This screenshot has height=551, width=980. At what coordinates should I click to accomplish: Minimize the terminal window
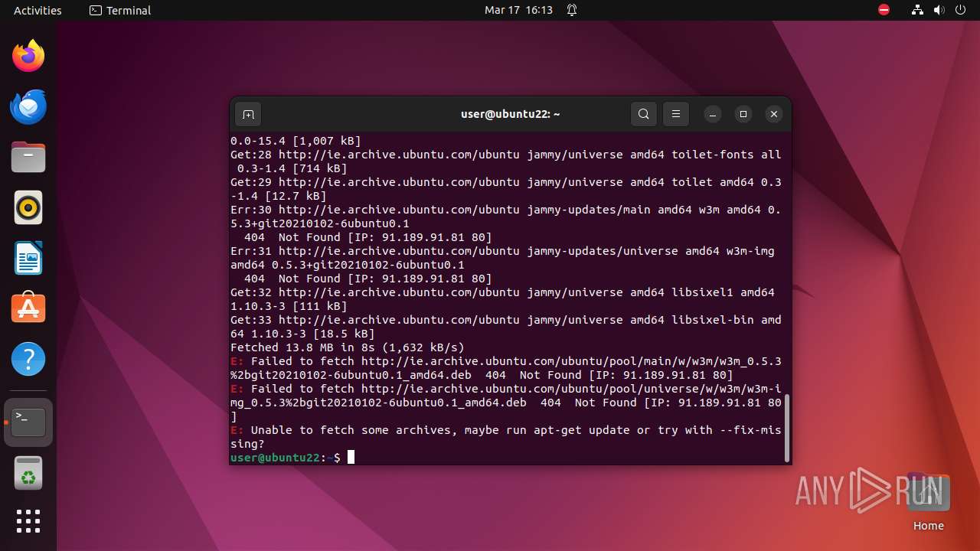point(712,114)
